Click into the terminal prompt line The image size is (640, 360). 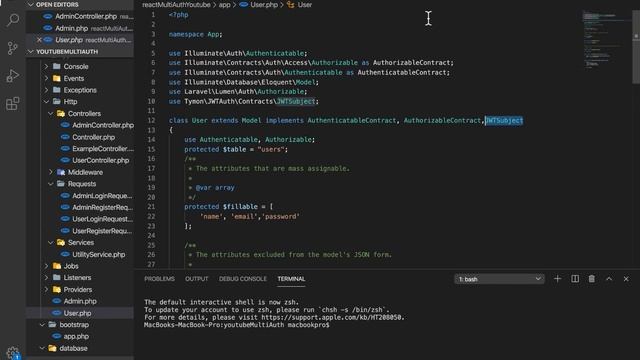[236, 325]
